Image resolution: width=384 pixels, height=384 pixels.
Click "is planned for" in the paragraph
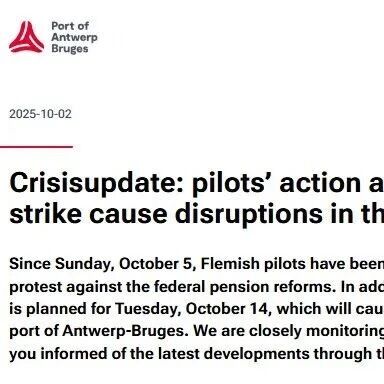point(60,309)
